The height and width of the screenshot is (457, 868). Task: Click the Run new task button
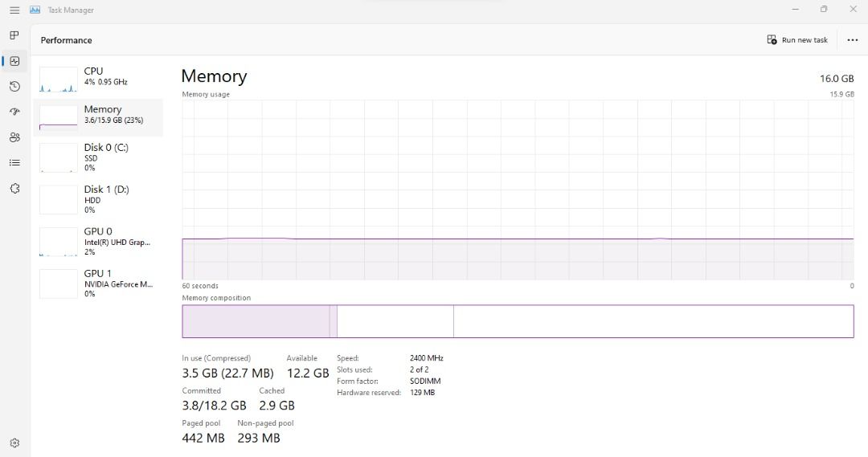(797, 40)
